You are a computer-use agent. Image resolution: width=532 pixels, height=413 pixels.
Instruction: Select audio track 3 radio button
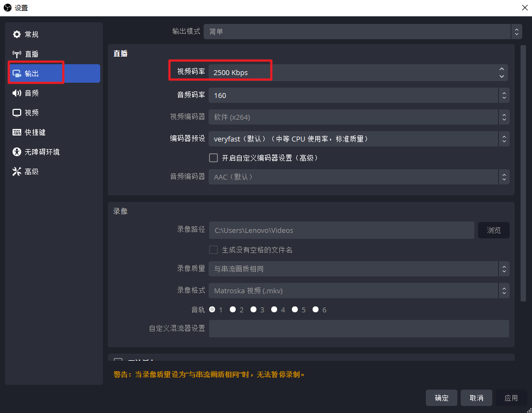point(253,310)
